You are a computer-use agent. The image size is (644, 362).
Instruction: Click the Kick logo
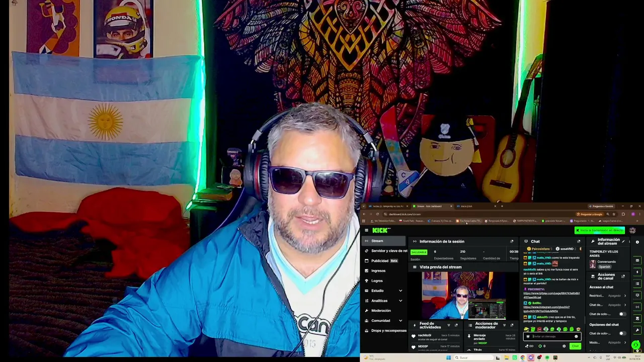click(x=381, y=230)
